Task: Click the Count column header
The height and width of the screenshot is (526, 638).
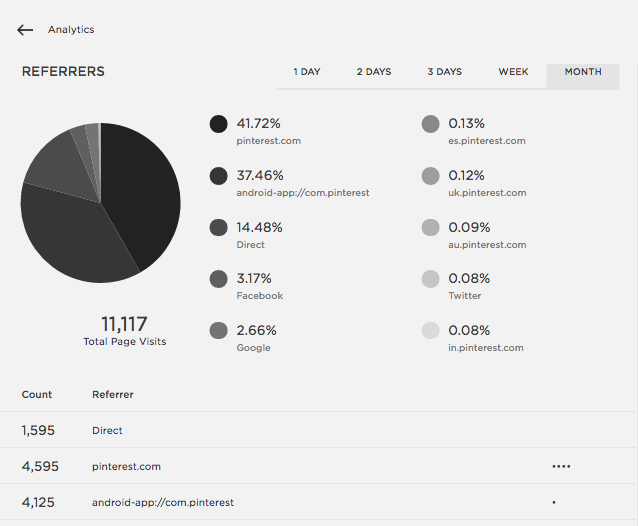Action: [37, 395]
